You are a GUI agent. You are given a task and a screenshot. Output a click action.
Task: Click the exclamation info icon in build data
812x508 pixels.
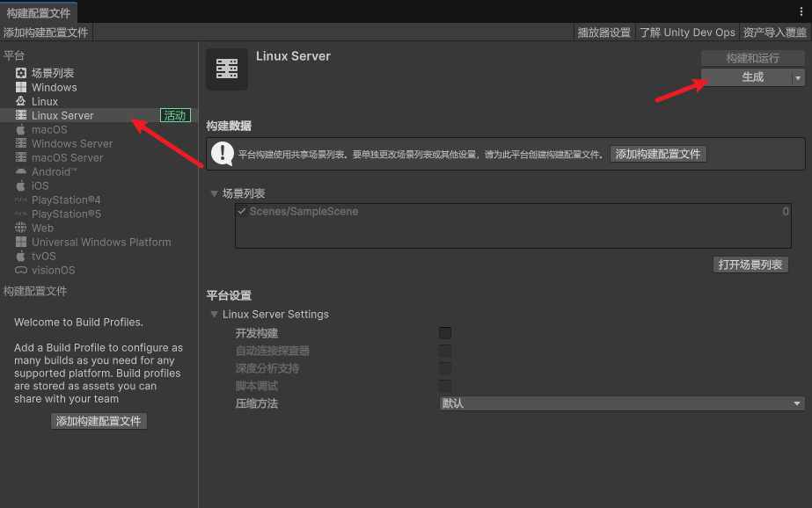point(223,154)
